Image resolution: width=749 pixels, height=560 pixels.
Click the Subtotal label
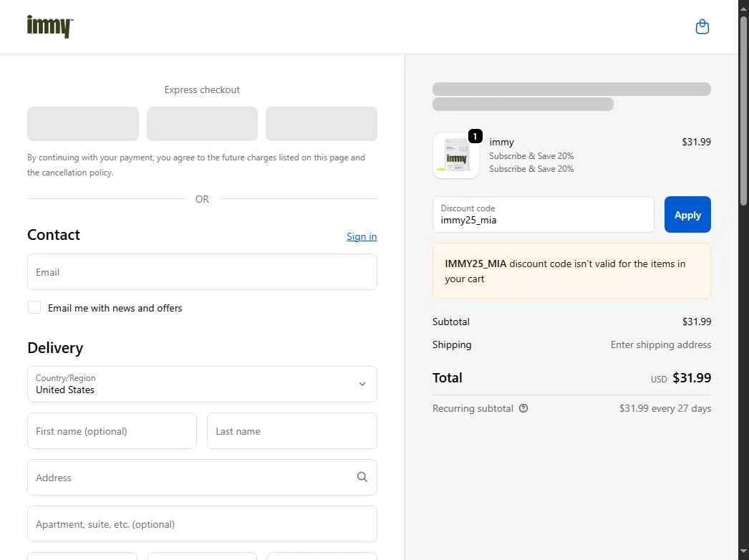tap(451, 322)
